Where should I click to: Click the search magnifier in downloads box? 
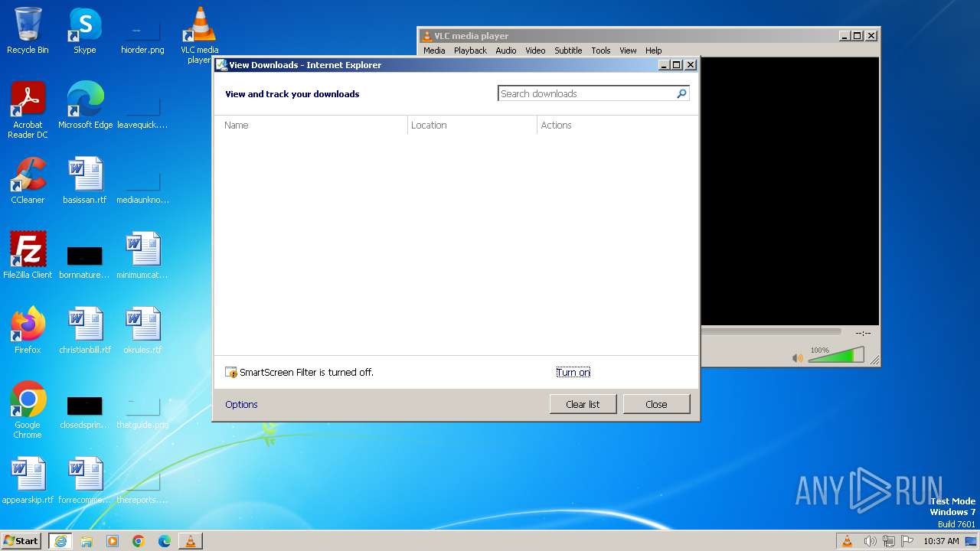681,93
